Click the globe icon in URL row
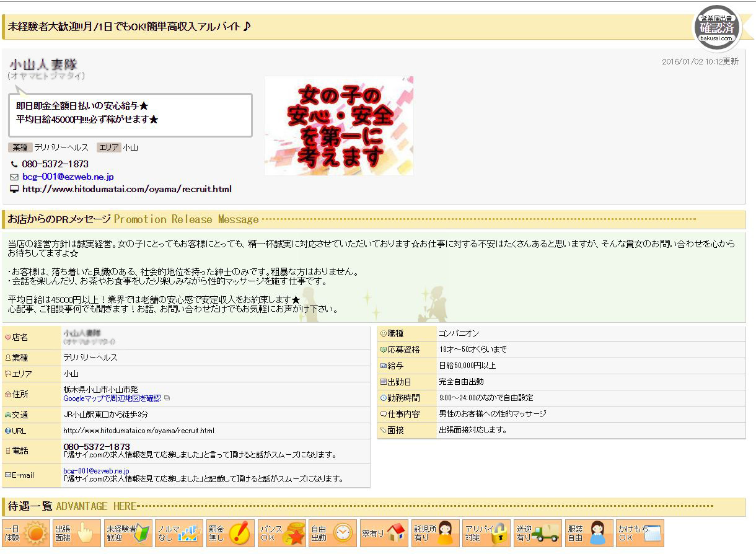The height and width of the screenshot is (554, 756). pos(8,431)
